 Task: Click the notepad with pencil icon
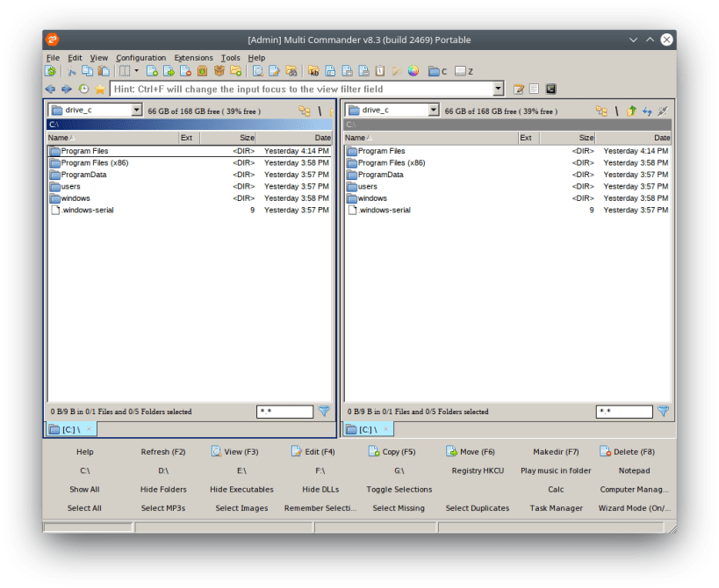(x=519, y=89)
